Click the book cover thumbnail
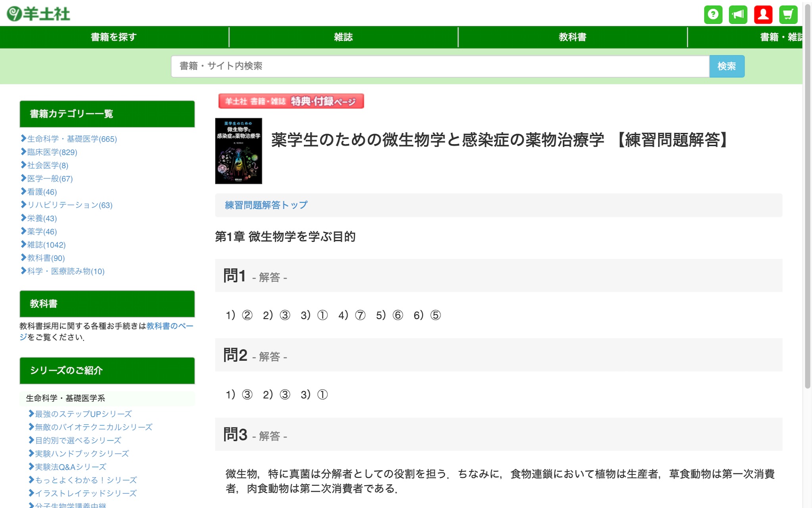 pyautogui.click(x=238, y=151)
